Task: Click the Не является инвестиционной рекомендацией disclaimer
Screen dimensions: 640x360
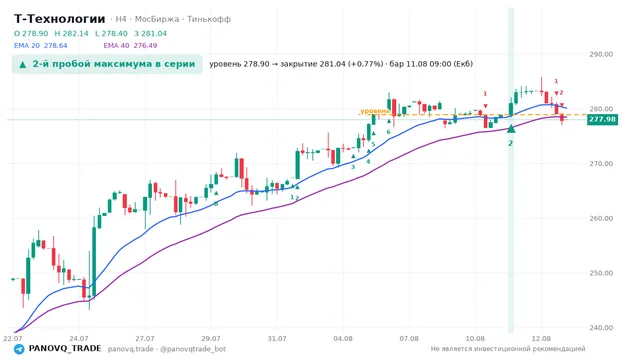Action: pos(508,349)
